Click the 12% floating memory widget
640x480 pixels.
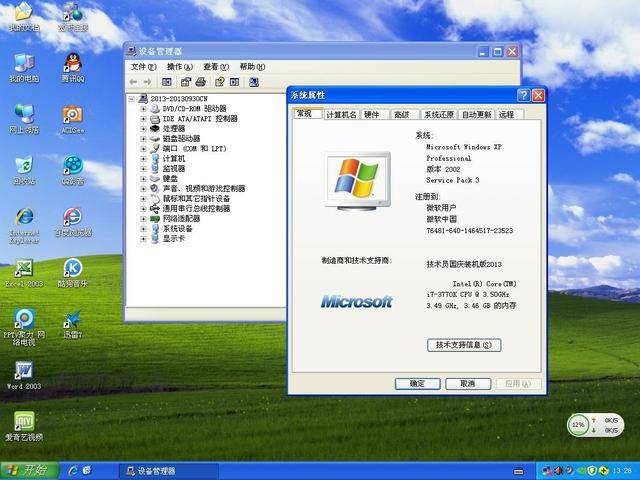click(595, 425)
